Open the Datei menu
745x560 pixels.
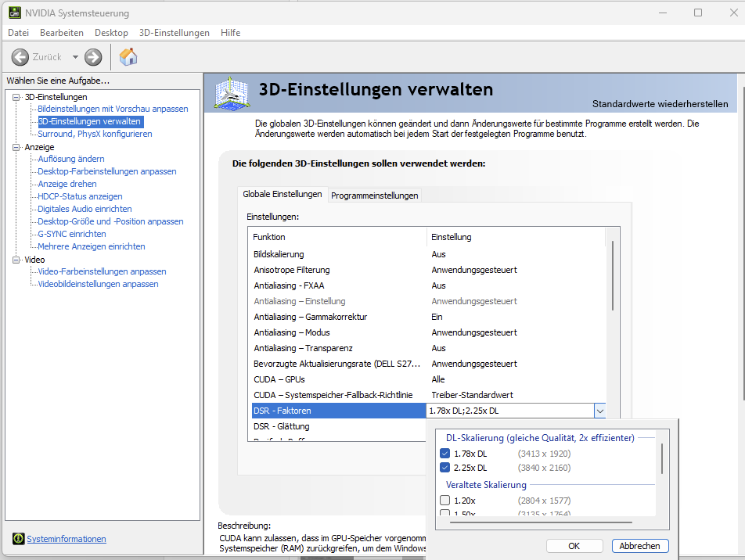(x=19, y=33)
